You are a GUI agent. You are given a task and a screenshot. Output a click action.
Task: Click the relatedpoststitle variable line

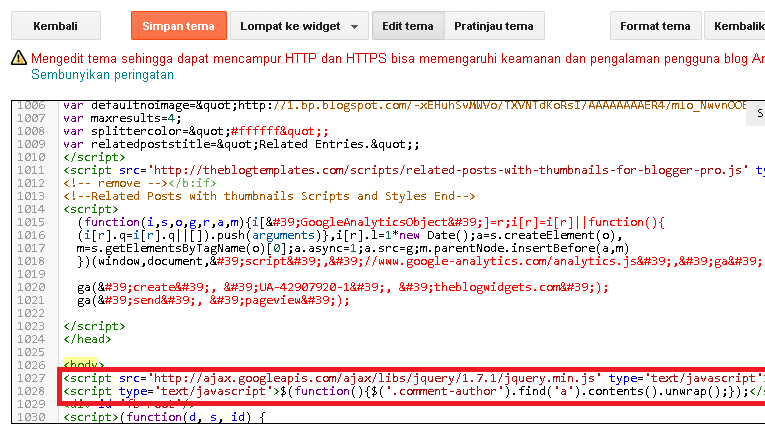point(242,144)
